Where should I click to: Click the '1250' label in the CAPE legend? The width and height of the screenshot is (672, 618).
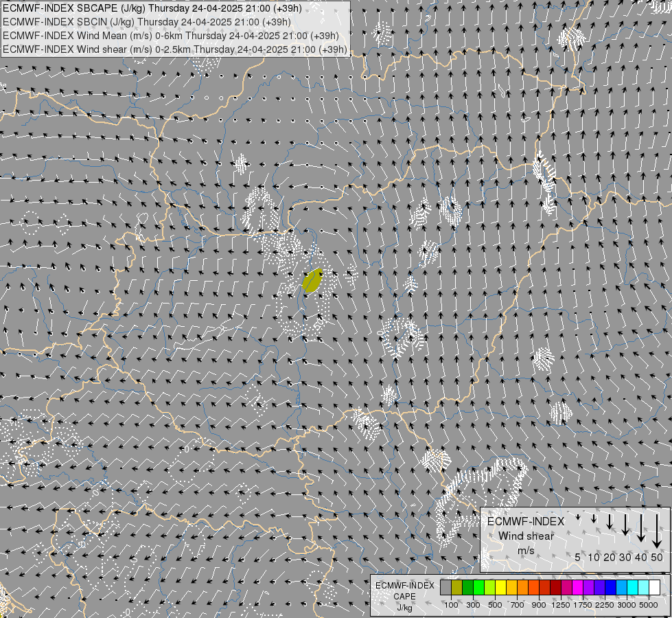coord(561,605)
